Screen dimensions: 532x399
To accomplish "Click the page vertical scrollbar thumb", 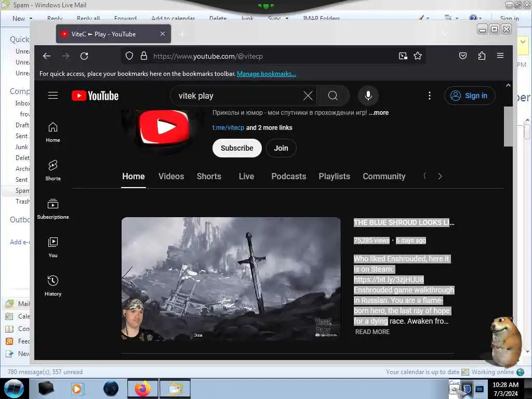I will pos(508,126).
